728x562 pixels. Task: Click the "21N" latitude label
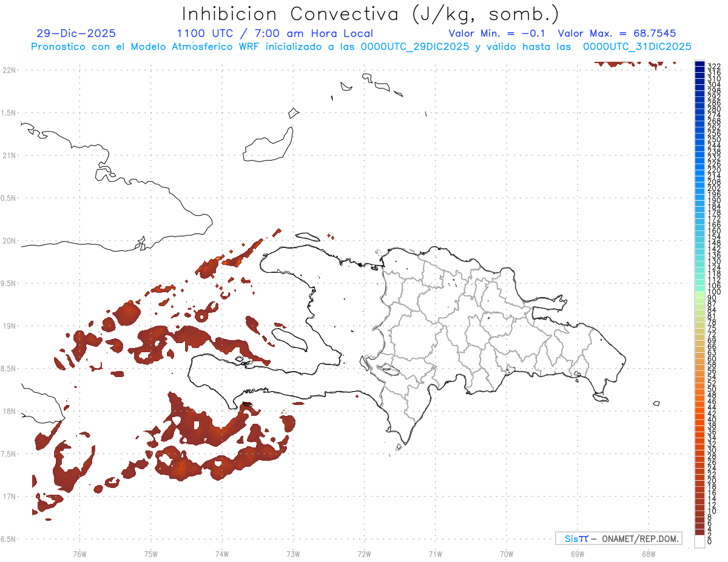pyautogui.click(x=9, y=155)
